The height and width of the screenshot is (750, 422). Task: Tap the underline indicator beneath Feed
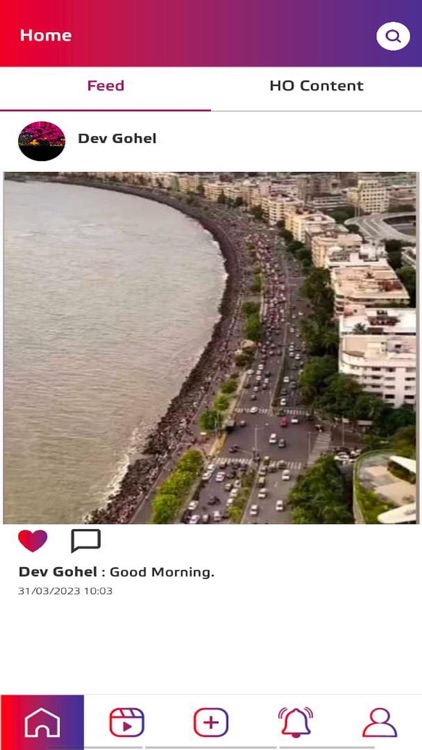105,110
